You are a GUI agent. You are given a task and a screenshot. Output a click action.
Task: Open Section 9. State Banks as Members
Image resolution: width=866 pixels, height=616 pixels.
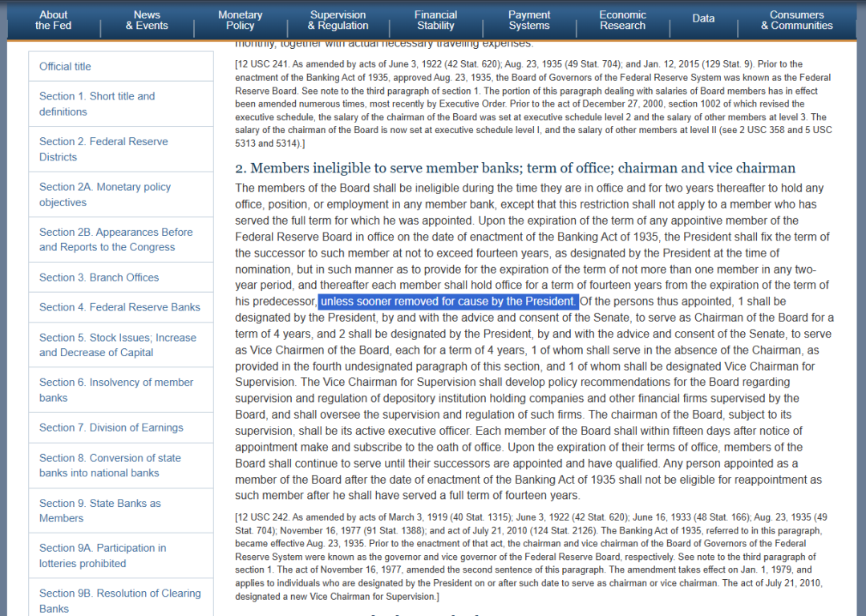coord(100,510)
